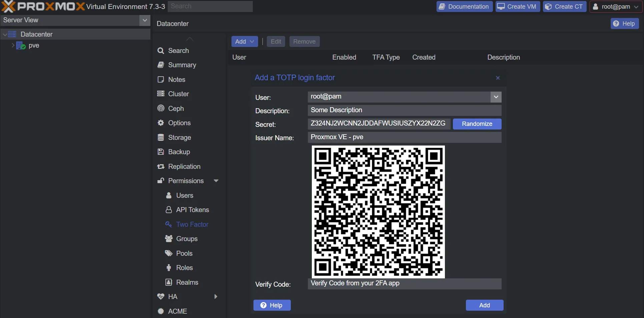
Task: Open the Search panel icon in sidebar
Action: tap(161, 51)
